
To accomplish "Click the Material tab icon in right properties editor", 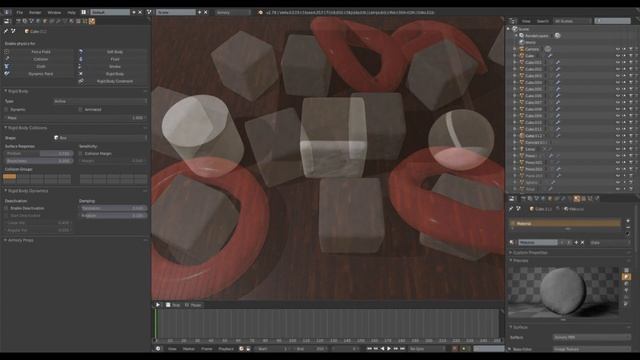I will [x=577, y=198].
